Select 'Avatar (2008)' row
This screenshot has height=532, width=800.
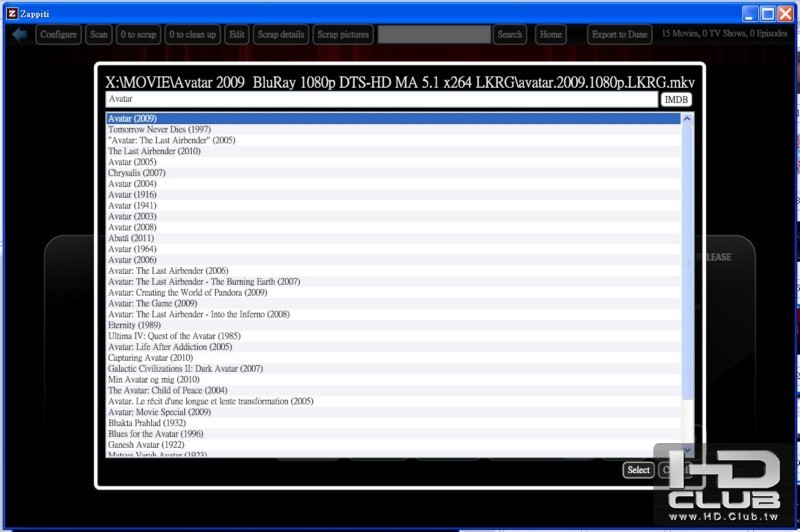pyautogui.click(x=393, y=227)
